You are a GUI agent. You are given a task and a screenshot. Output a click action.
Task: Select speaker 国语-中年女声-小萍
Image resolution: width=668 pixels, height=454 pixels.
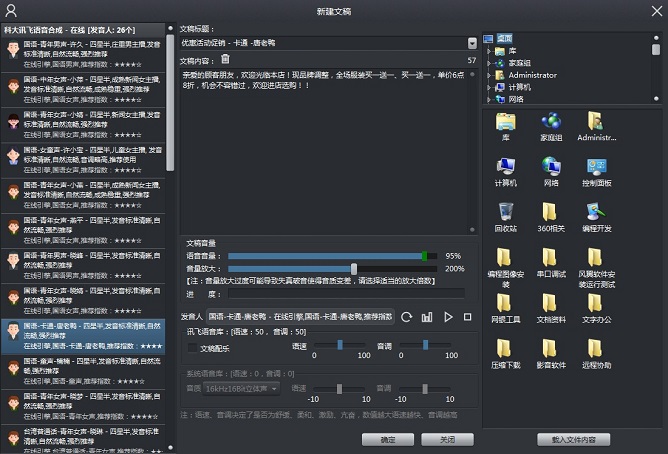coord(83,89)
